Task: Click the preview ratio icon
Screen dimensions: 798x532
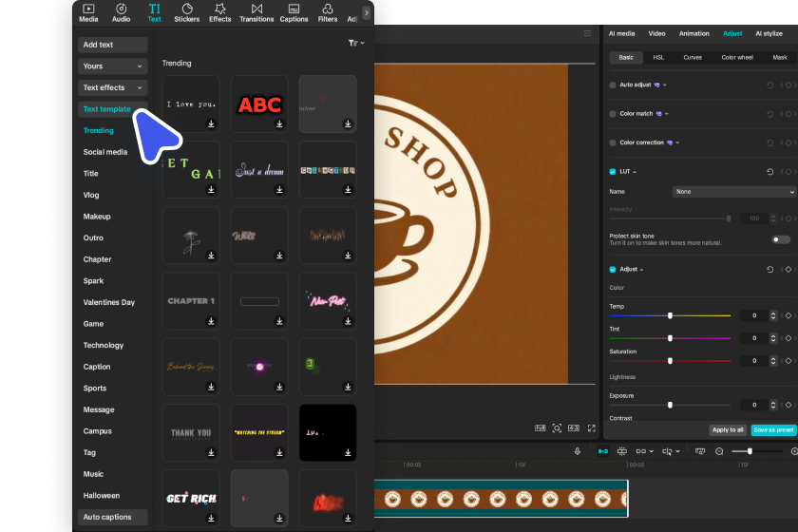Action: (574, 428)
